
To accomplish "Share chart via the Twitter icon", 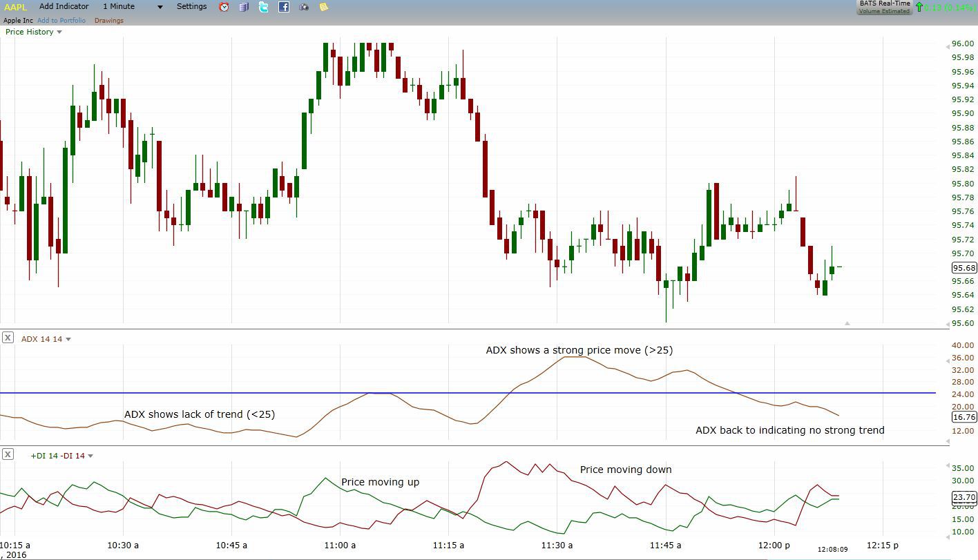I will [264, 7].
